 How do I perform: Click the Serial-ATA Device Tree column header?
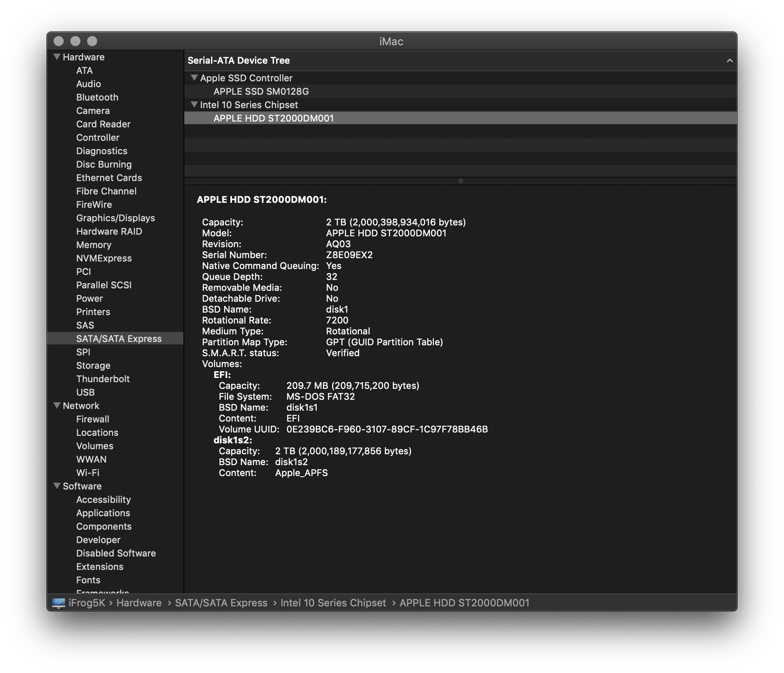[460, 60]
